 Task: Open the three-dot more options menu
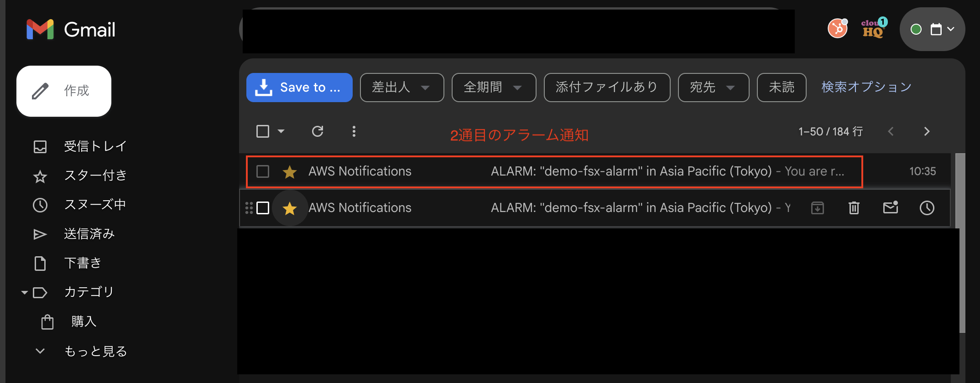354,131
